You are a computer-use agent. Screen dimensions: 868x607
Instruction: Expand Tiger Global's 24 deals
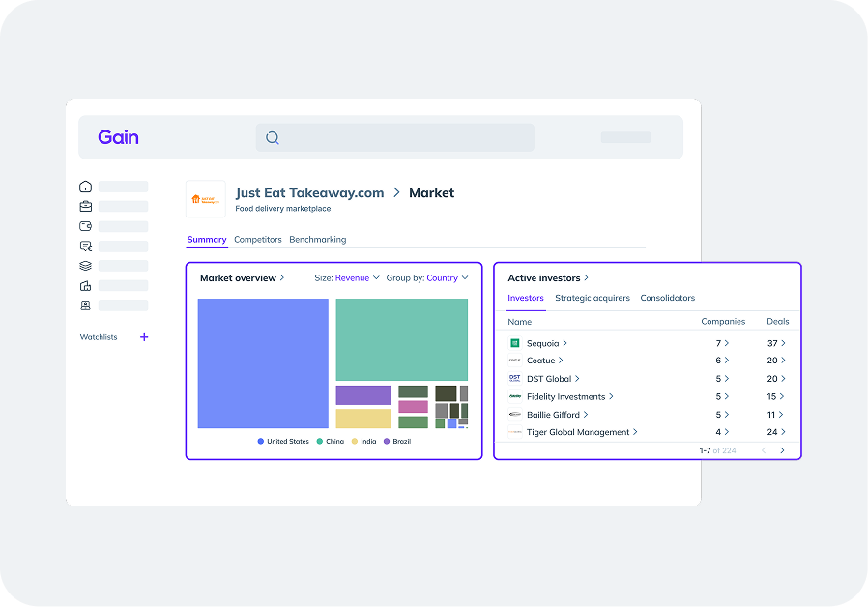[x=776, y=432]
